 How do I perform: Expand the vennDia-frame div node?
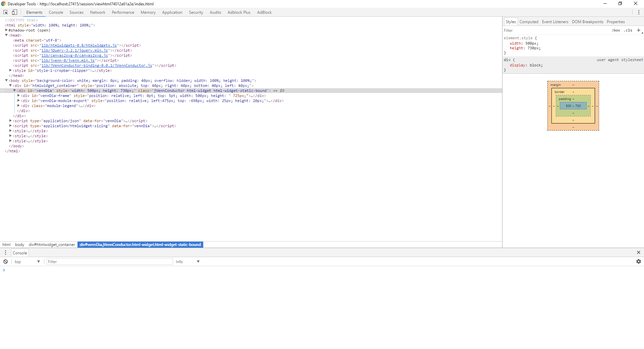click(18, 96)
